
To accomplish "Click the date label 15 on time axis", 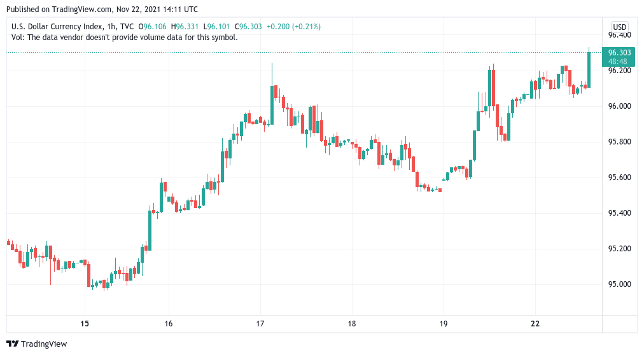I will coord(85,324).
